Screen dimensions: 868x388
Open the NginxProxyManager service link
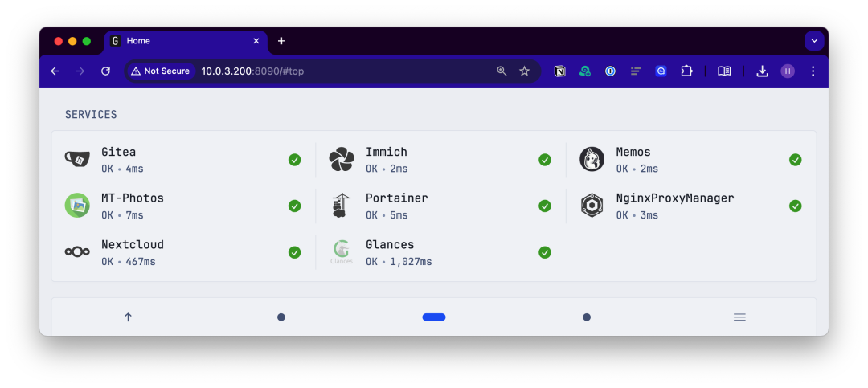coord(675,198)
